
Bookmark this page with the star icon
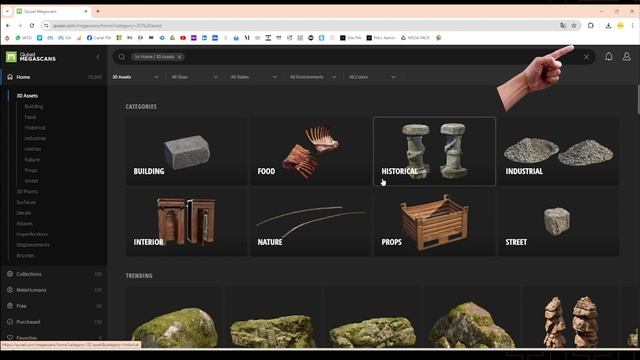pyautogui.click(x=574, y=25)
